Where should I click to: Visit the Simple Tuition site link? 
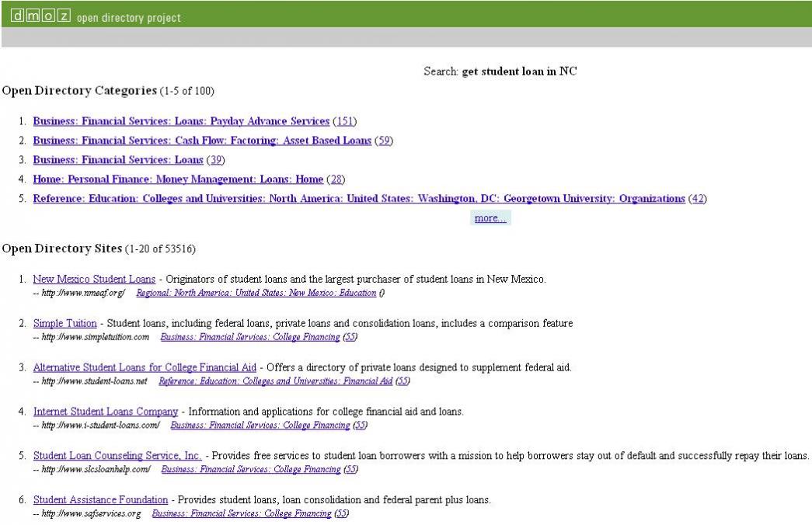[64, 324]
